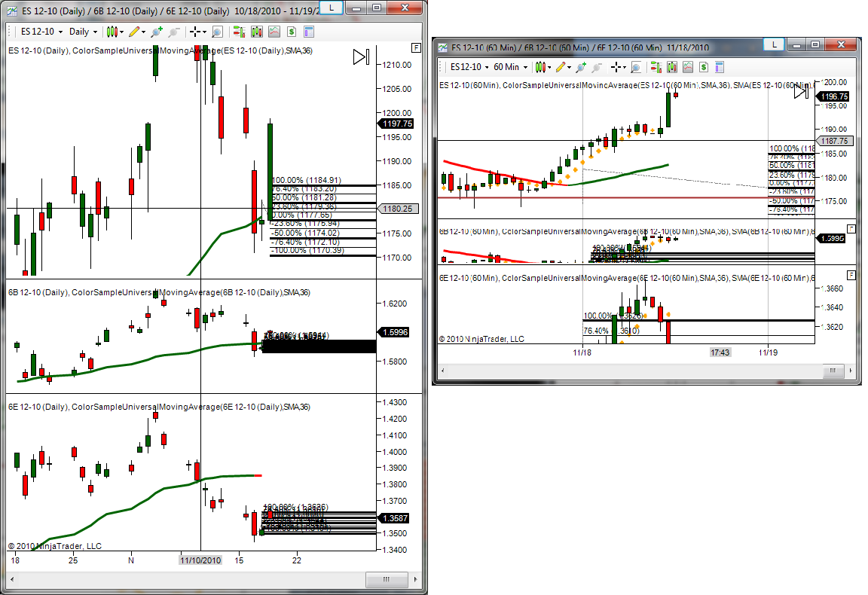Toggle the data box icon in Daily window

coord(218,32)
